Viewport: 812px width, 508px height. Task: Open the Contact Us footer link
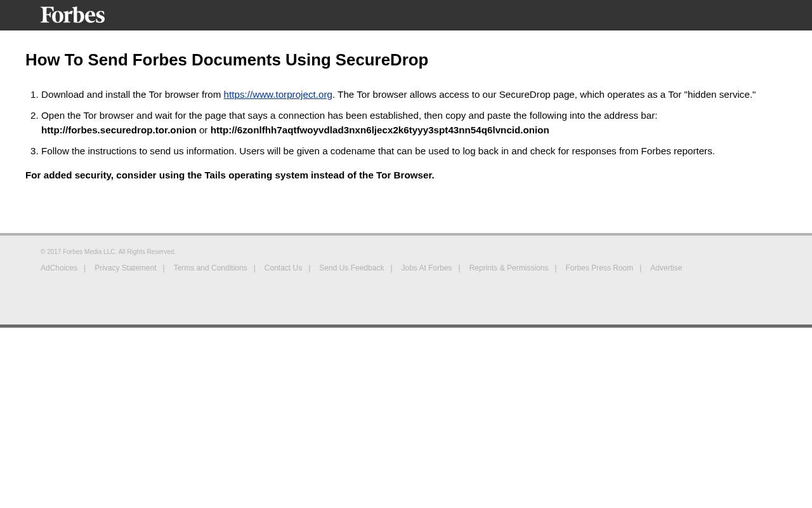click(283, 268)
